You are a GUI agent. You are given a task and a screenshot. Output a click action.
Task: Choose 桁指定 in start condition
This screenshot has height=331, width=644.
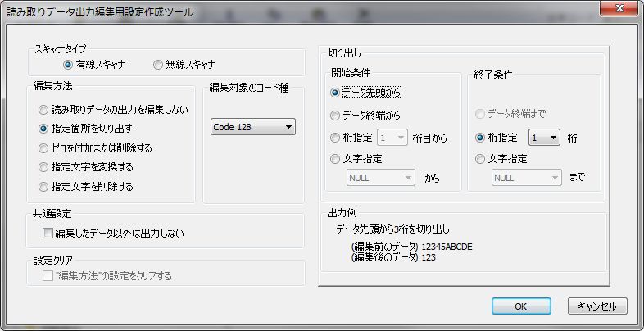coord(335,138)
